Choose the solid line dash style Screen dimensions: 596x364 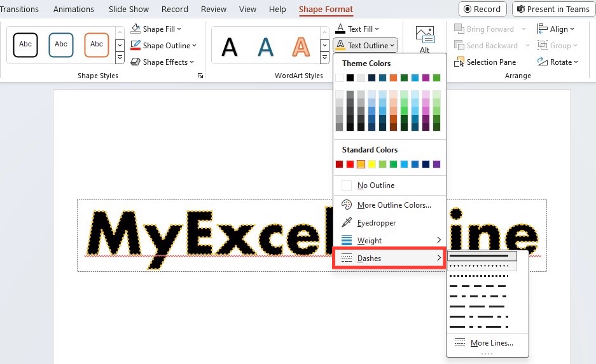coord(482,256)
